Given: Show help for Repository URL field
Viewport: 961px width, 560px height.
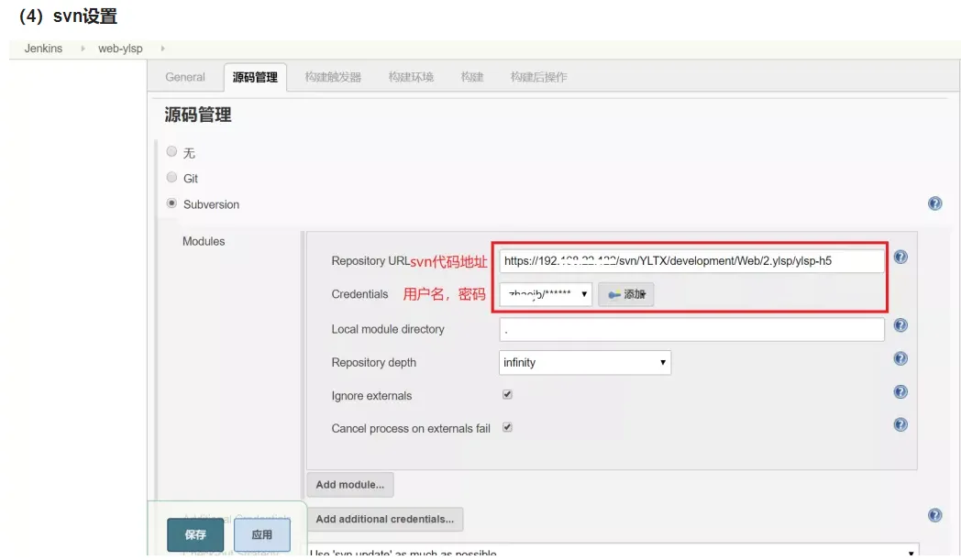Looking at the screenshot, I should coord(900,257).
